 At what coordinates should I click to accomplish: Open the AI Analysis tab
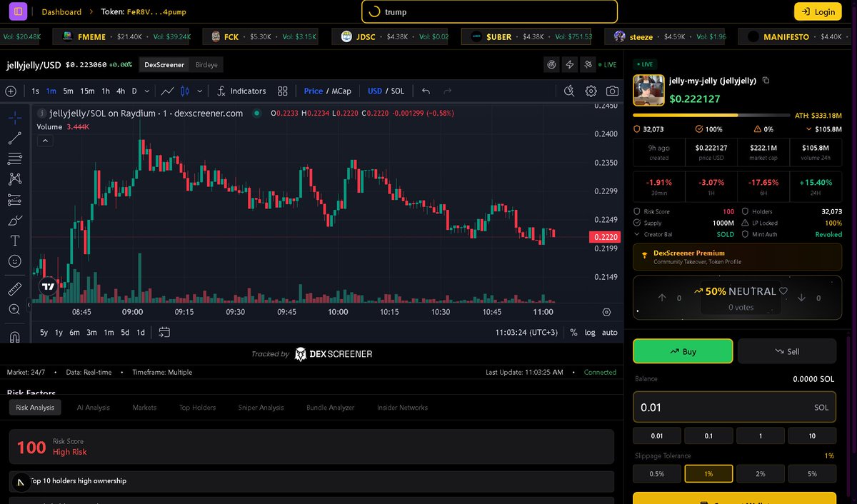coord(94,408)
